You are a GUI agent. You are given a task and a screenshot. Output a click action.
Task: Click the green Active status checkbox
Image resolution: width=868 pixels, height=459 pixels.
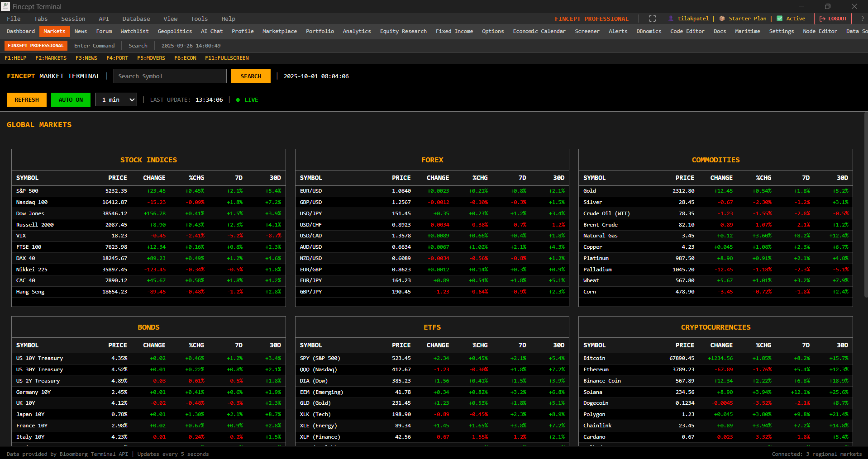779,19
